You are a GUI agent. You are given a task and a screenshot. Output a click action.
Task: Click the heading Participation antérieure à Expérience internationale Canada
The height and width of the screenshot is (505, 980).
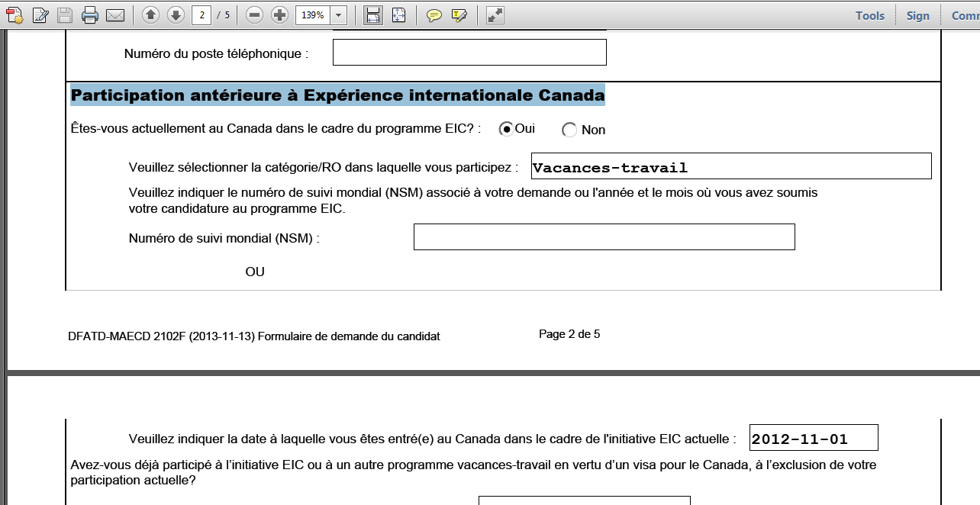pos(337,95)
